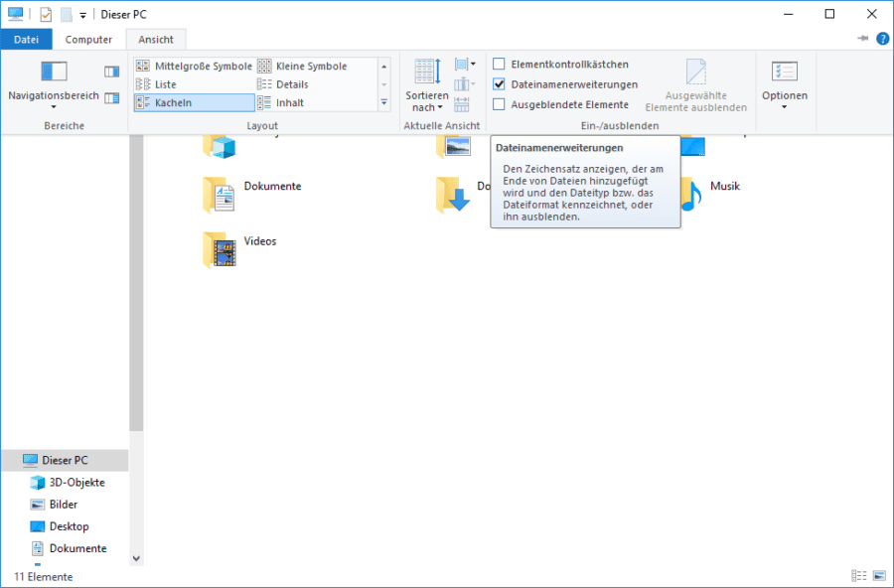Click the ribbon pin icon beside help
Viewport: 894px width, 588px height.
point(862,38)
